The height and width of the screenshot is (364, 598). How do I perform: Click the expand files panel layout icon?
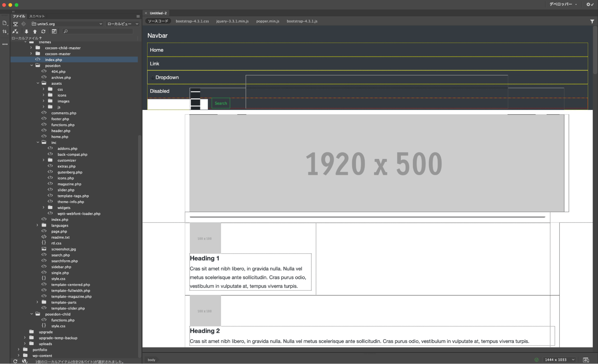click(54, 31)
